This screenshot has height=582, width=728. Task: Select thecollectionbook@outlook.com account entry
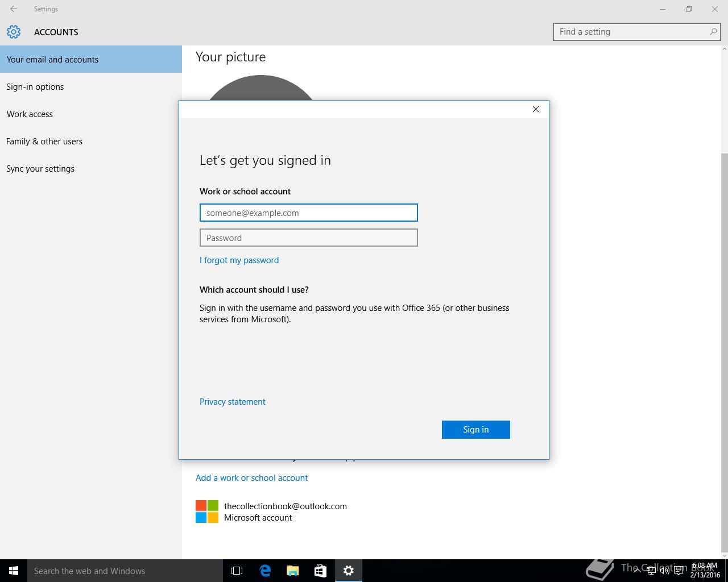(x=271, y=512)
